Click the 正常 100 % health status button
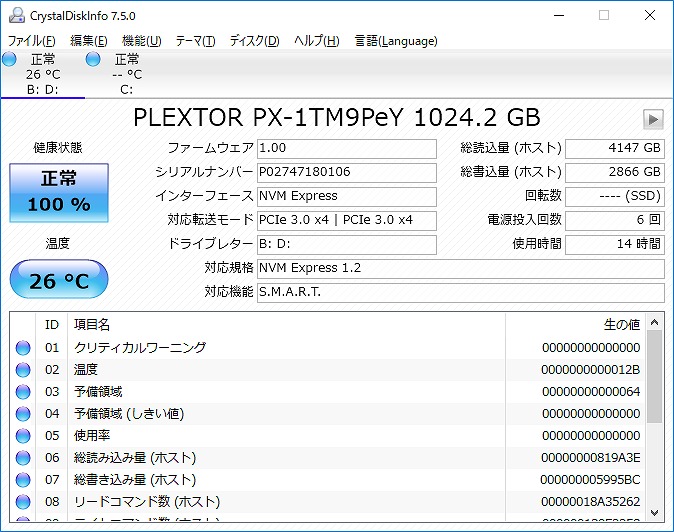The image size is (674, 532). pos(58,193)
